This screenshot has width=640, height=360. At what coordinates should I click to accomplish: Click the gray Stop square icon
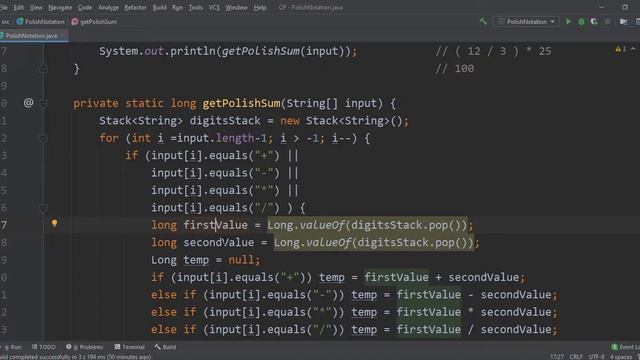(607, 22)
